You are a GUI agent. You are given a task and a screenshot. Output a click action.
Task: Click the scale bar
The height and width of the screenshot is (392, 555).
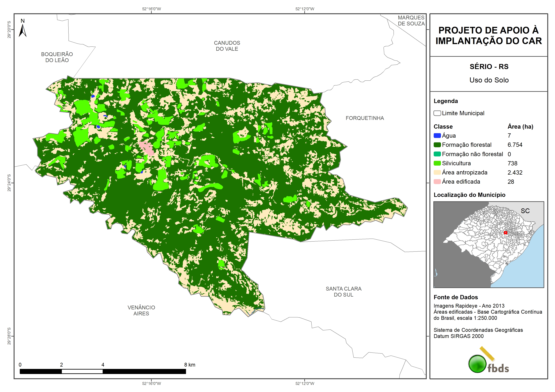pyautogui.click(x=103, y=371)
